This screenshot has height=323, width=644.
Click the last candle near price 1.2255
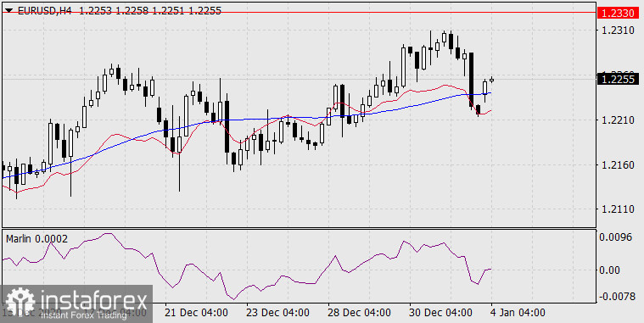(491, 80)
